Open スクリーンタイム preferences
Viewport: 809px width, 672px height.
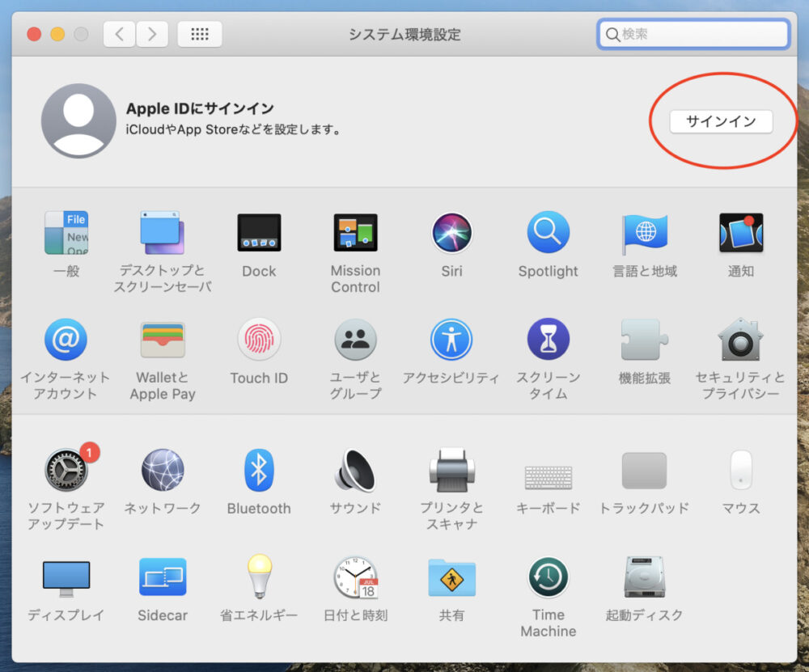pos(548,340)
